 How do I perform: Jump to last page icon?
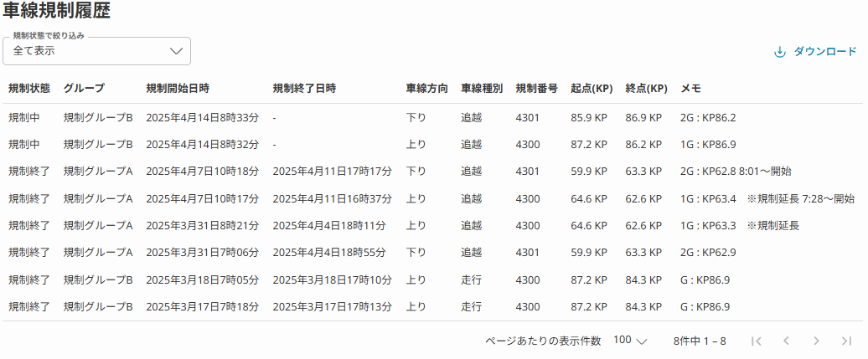(846, 341)
